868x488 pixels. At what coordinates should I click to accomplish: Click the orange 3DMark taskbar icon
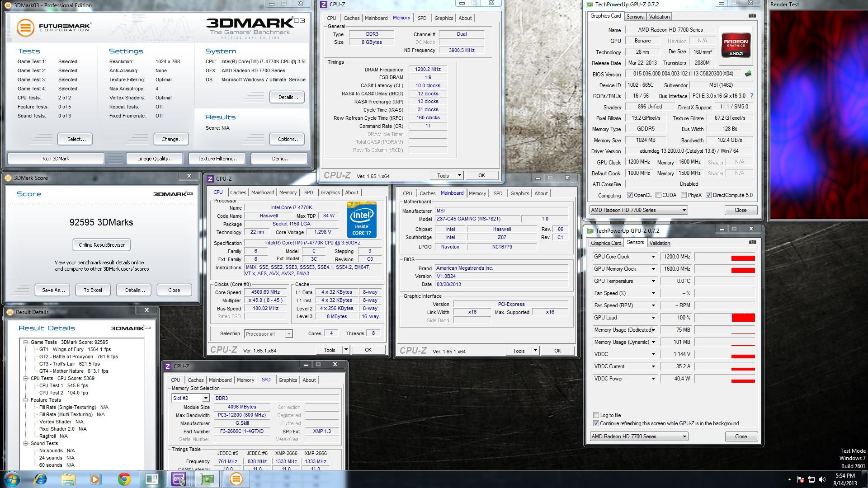coord(236,479)
